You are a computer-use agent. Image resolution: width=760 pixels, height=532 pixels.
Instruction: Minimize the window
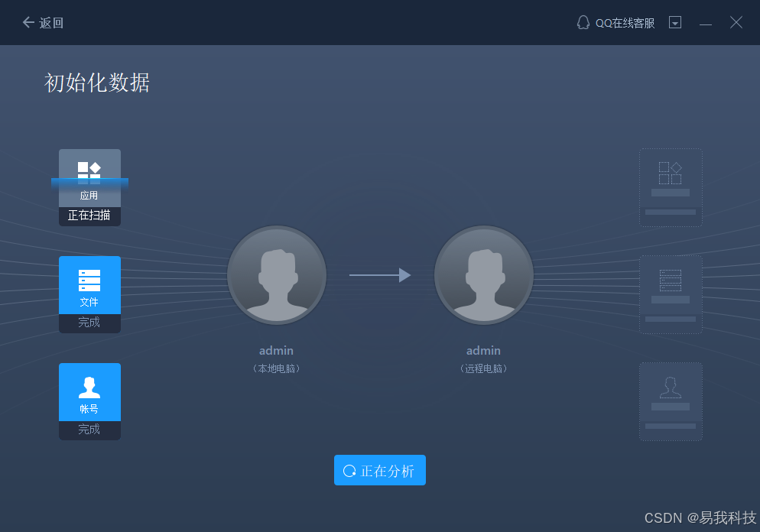[705, 23]
